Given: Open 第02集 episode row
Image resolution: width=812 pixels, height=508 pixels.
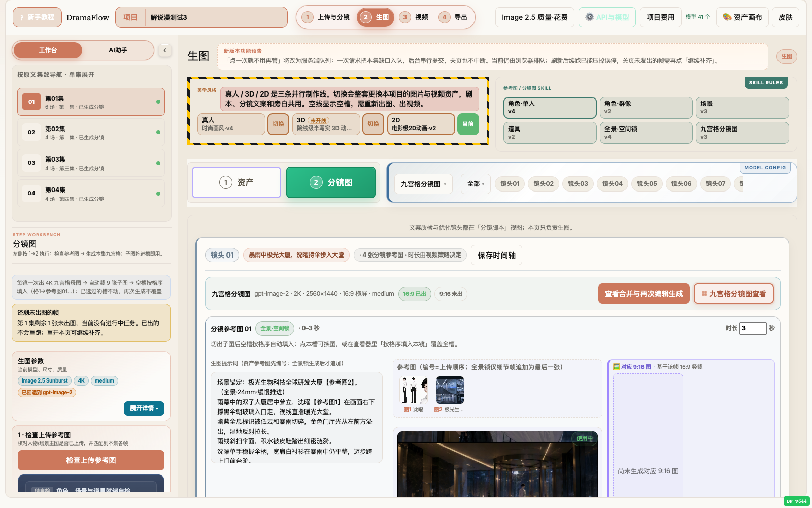Looking at the screenshot, I should 91,133.
